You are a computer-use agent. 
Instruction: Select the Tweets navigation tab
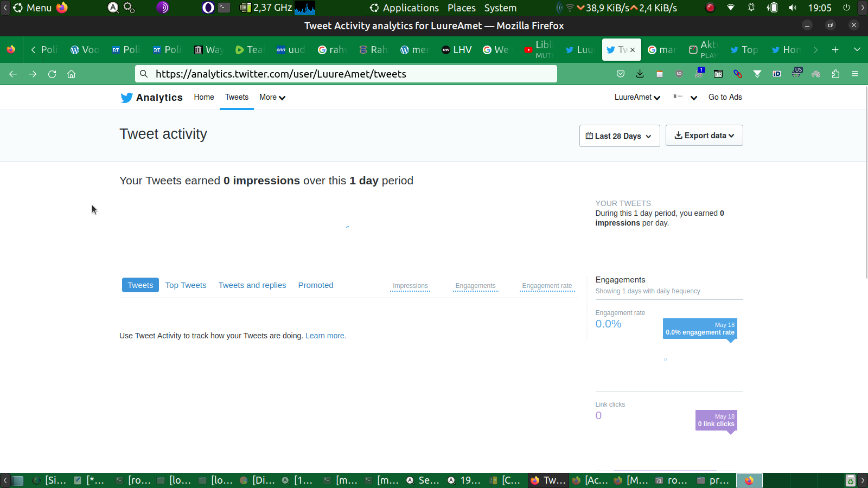click(237, 97)
